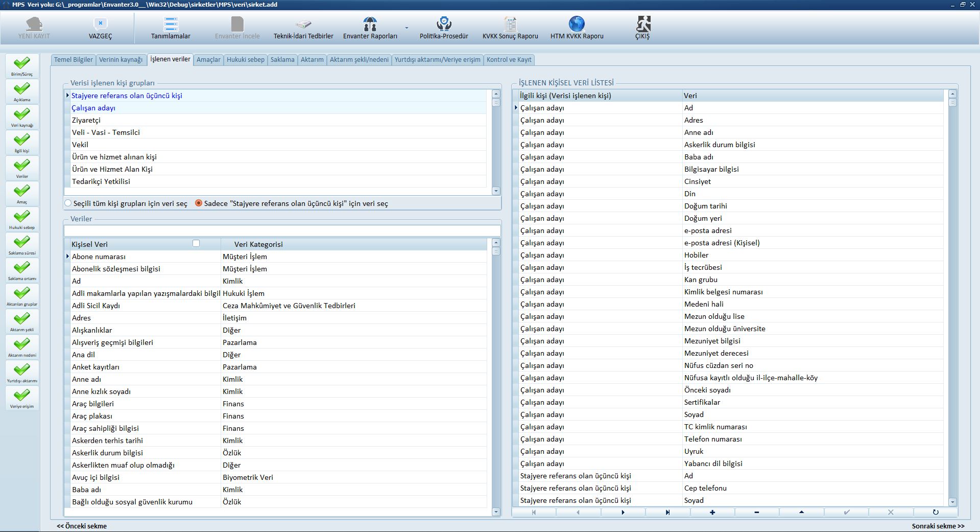Select Aktarım nedeni checkmark step in sidebar
Viewport: 980px width, 532px height.
[22, 347]
